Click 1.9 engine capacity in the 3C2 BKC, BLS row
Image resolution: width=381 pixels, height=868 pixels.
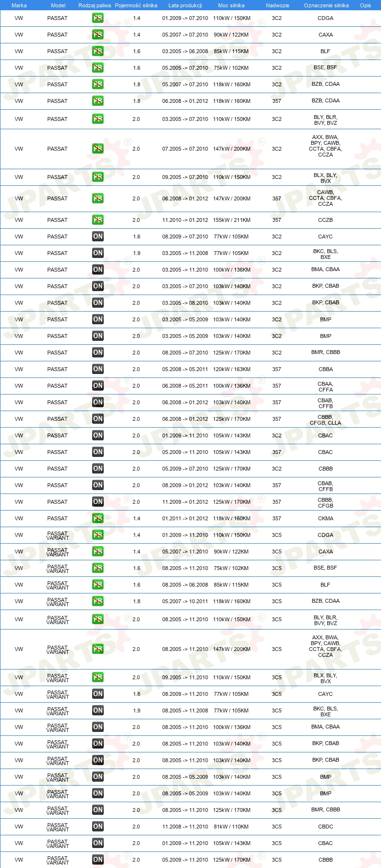coord(137,253)
